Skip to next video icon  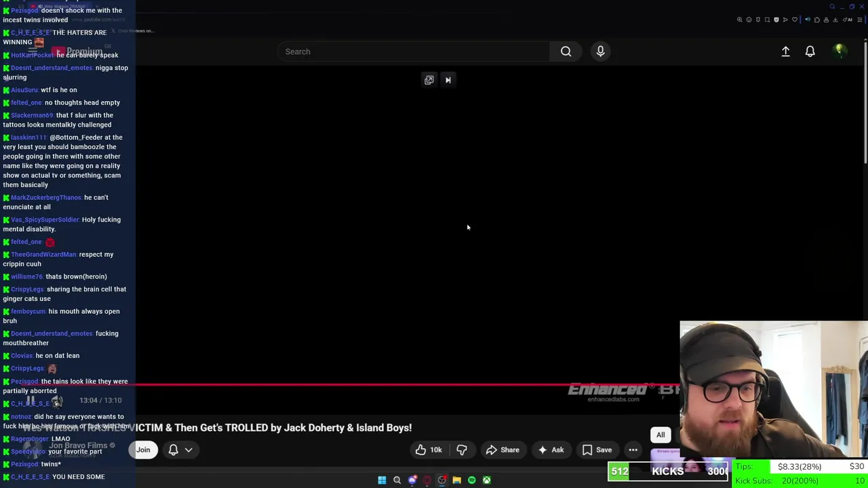pyautogui.click(x=448, y=80)
